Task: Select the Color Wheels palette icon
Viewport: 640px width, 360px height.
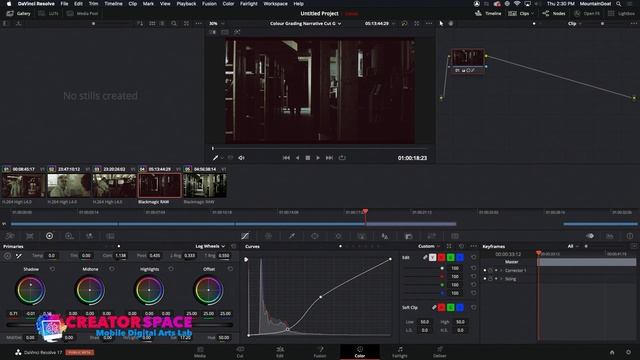Action: tap(49, 236)
